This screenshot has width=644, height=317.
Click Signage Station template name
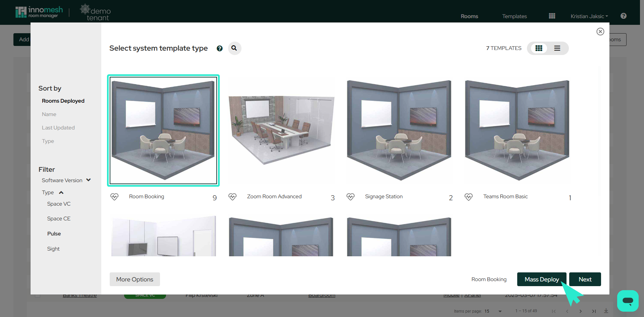(x=384, y=197)
